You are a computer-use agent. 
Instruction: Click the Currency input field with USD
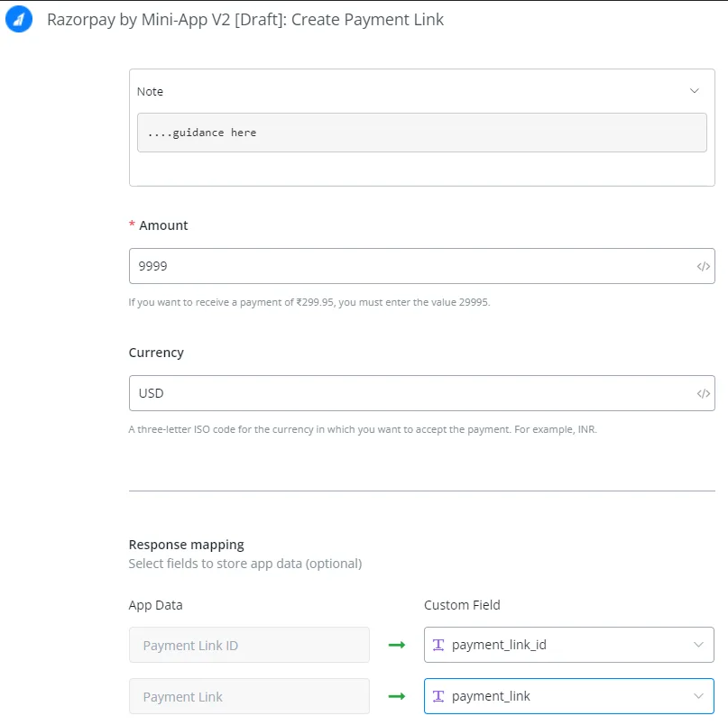421,393
